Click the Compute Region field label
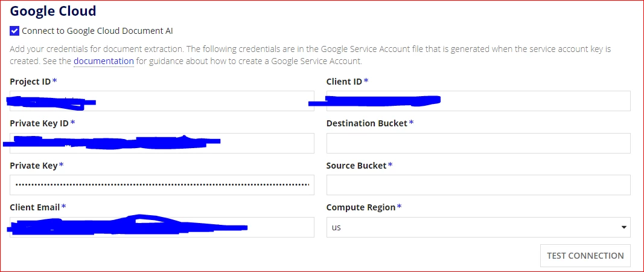The width and height of the screenshot is (644, 272). point(360,207)
